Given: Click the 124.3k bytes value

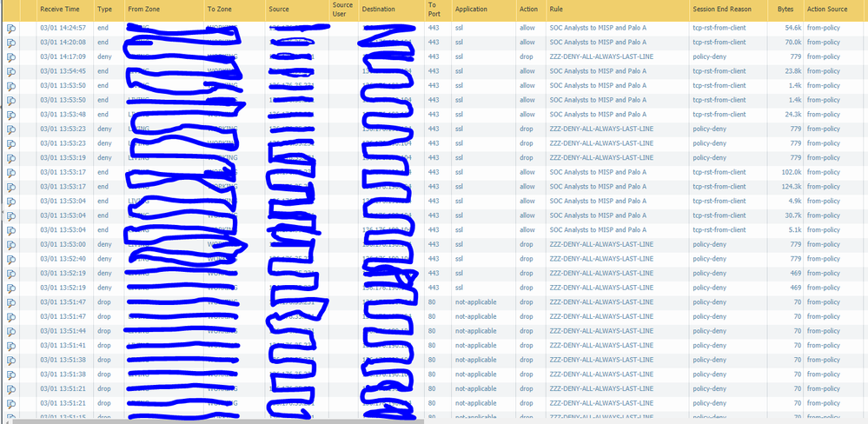Looking at the screenshot, I should pyautogui.click(x=792, y=186).
